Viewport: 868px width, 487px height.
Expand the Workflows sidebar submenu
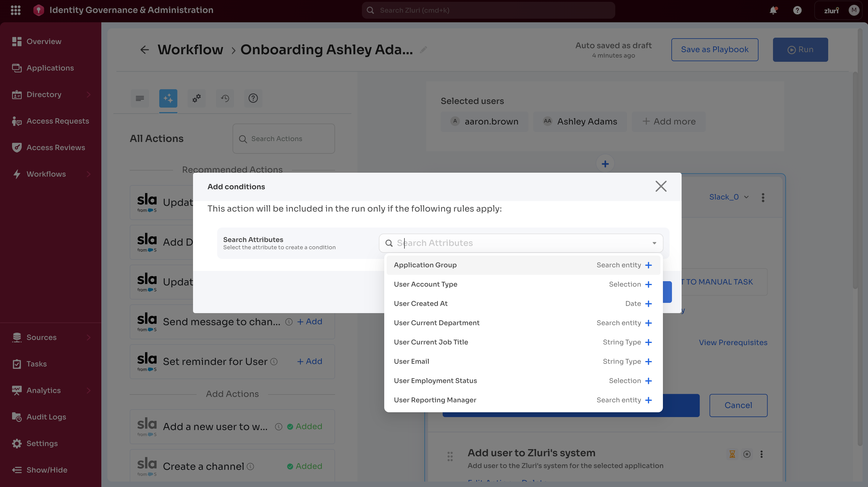(88, 174)
